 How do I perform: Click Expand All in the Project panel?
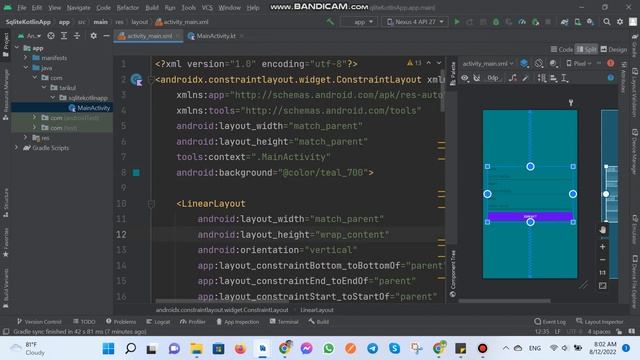[x=64, y=36]
